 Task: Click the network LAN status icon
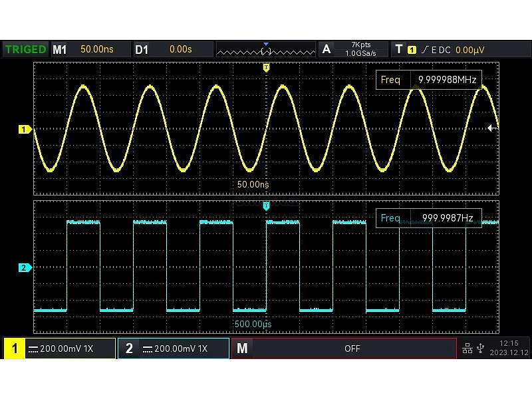tap(467, 348)
